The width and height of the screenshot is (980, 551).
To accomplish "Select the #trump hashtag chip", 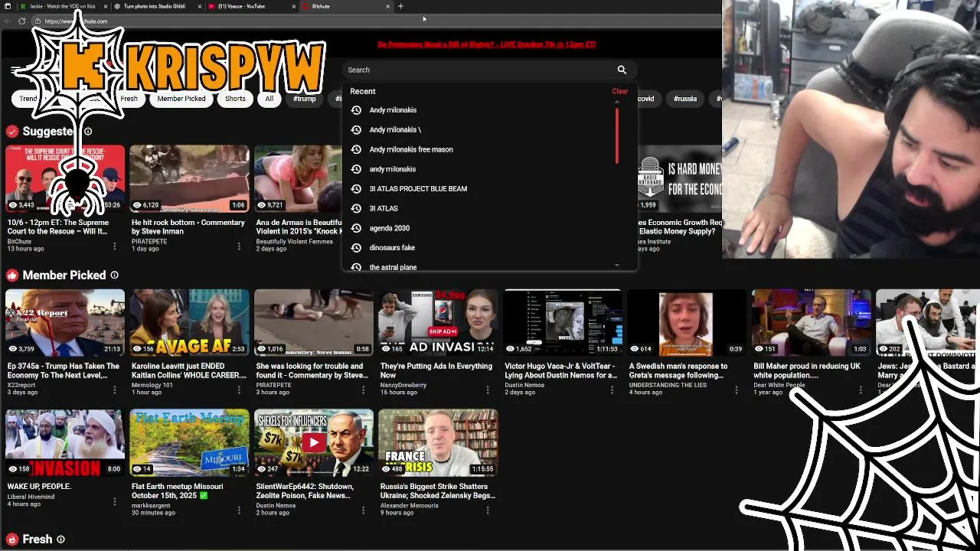I will [304, 99].
